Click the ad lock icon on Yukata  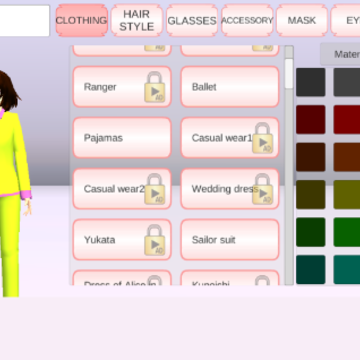tap(155, 240)
